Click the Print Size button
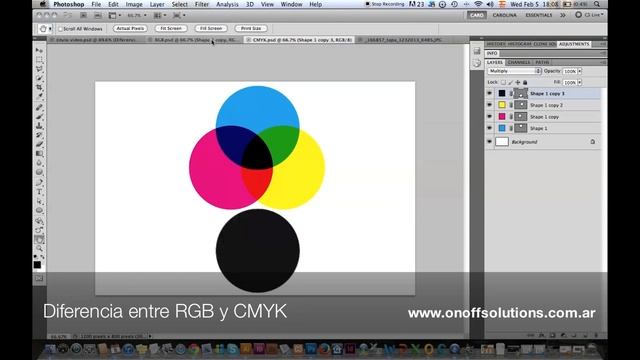This screenshot has height=360, width=640. click(x=251, y=29)
